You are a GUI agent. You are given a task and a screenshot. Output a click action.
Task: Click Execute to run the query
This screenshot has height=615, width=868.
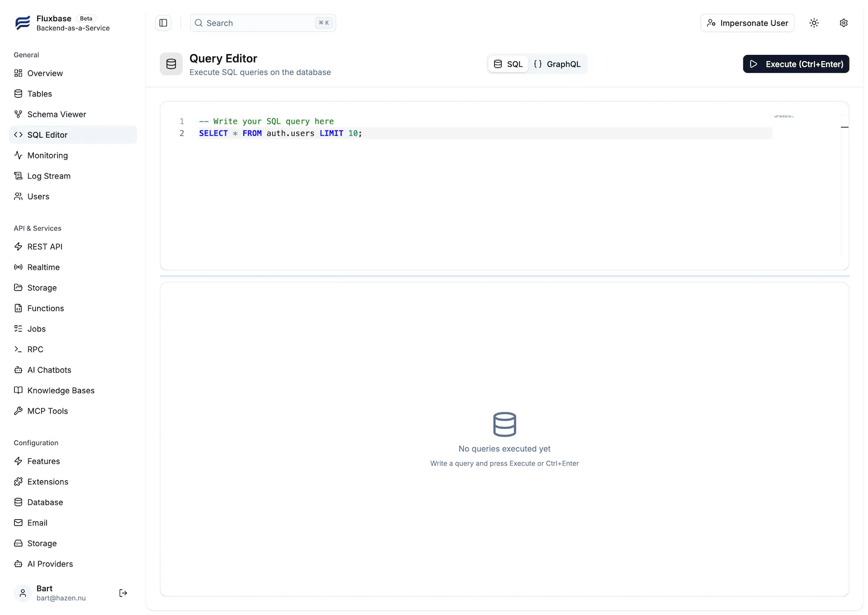(x=796, y=64)
